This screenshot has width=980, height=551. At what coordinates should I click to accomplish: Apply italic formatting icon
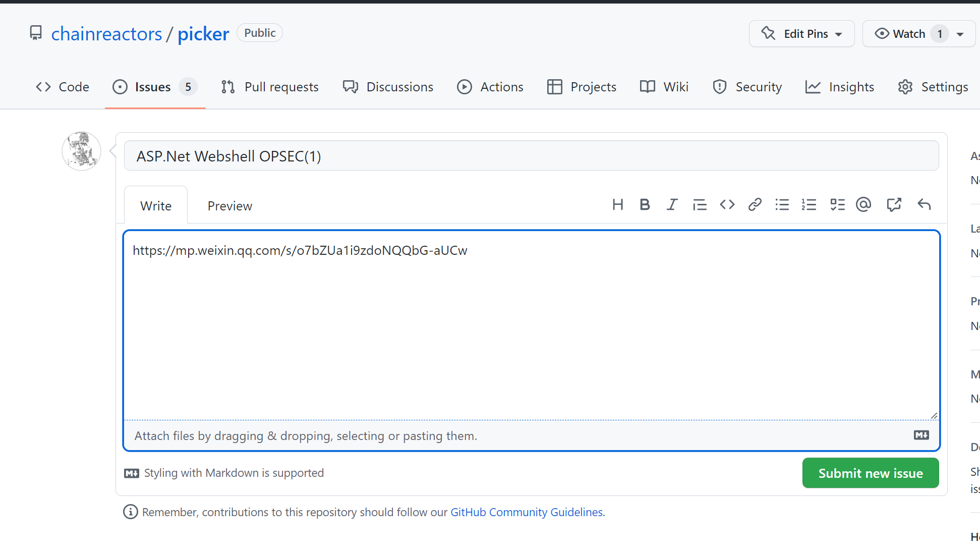[672, 205]
